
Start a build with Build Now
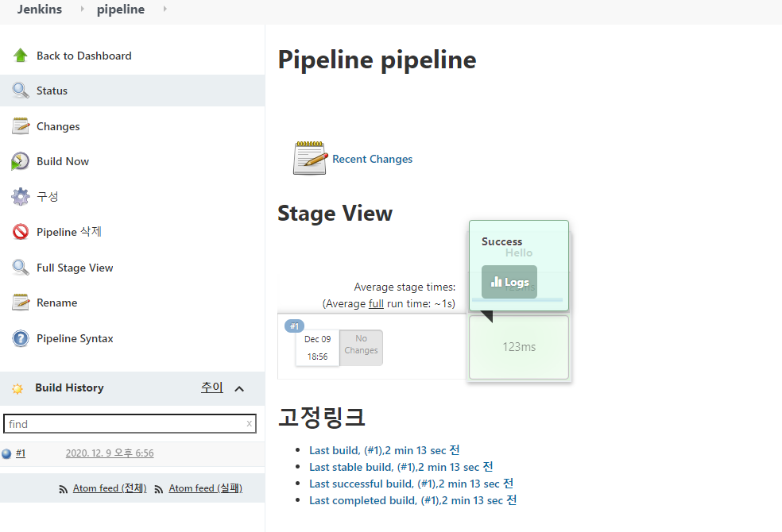[x=63, y=161]
